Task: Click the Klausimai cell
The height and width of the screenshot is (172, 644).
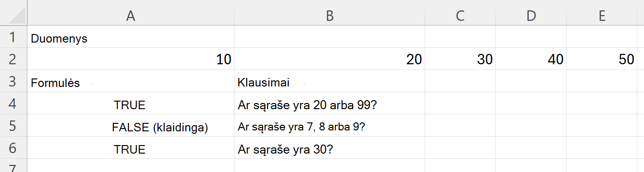Action: point(329,81)
